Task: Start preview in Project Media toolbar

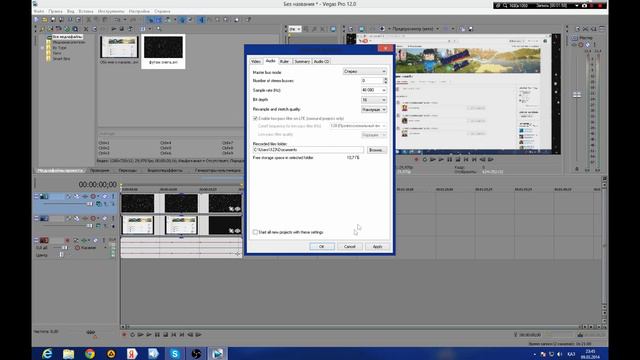Action: coord(114,29)
